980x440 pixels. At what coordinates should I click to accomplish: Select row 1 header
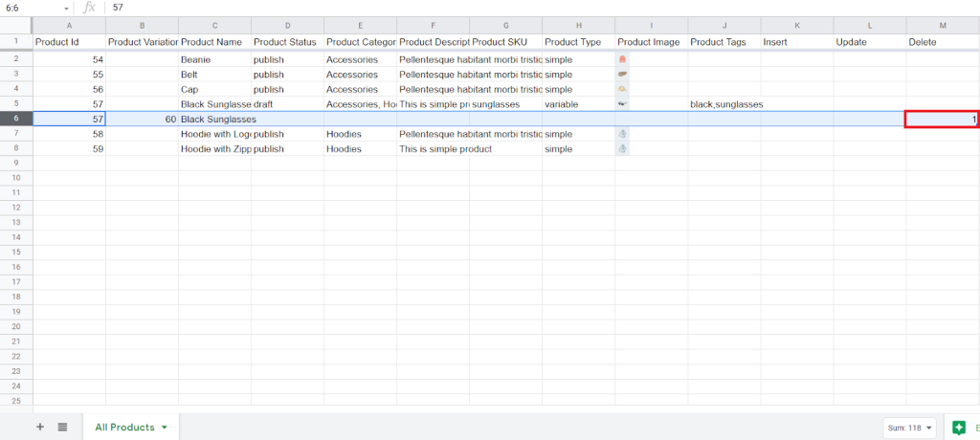tap(15, 42)
